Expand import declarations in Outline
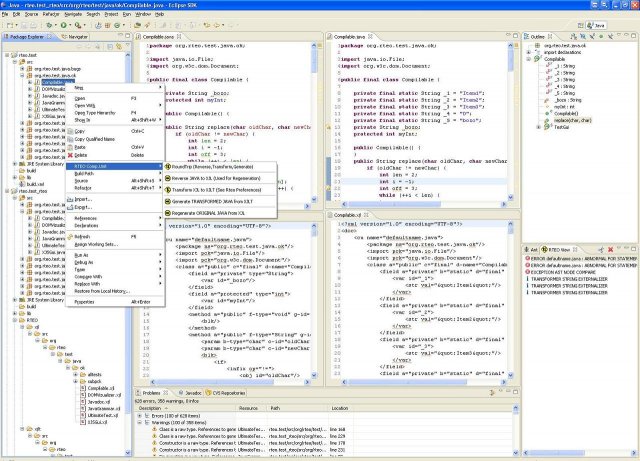The height and width of the screenshot is (461, 640). click(x=529, y=52)
